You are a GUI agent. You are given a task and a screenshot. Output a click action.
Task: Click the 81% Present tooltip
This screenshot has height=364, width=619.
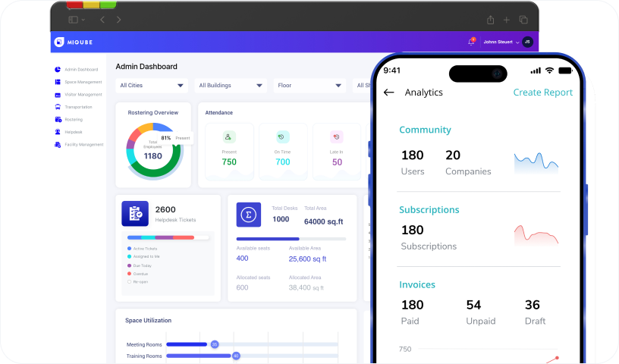coord(175,138)
